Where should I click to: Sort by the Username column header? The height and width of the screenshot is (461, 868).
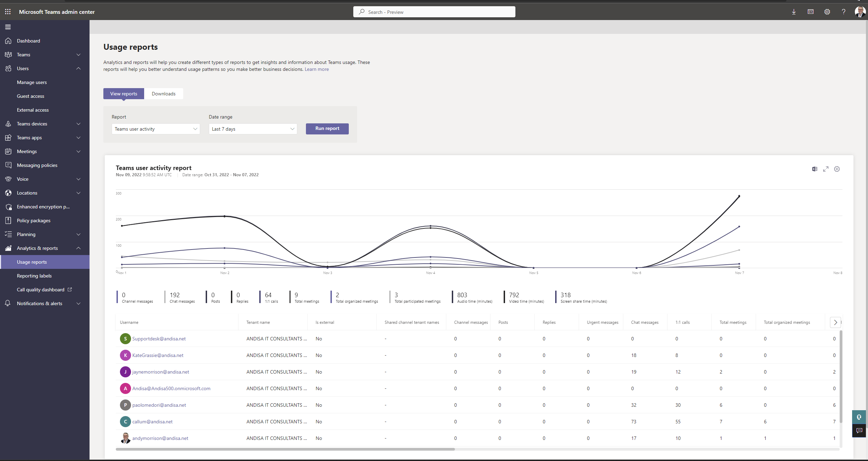pos(129,322)
